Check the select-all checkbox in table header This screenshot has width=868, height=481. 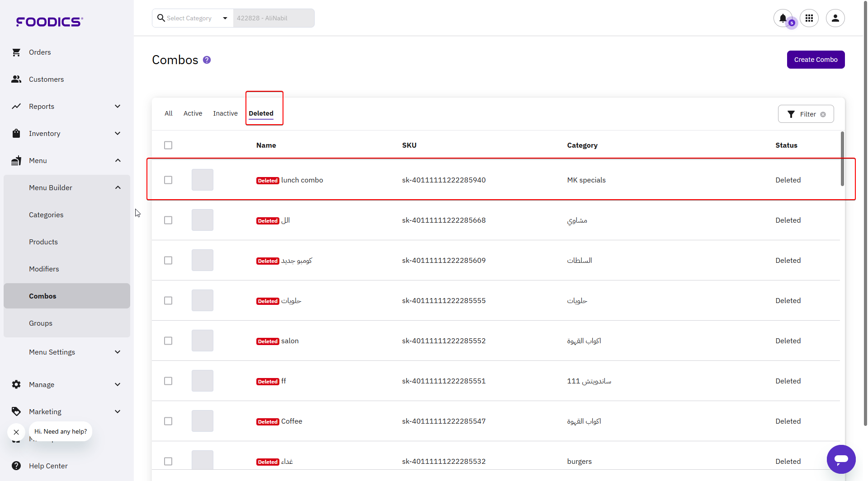coord(168,145)
